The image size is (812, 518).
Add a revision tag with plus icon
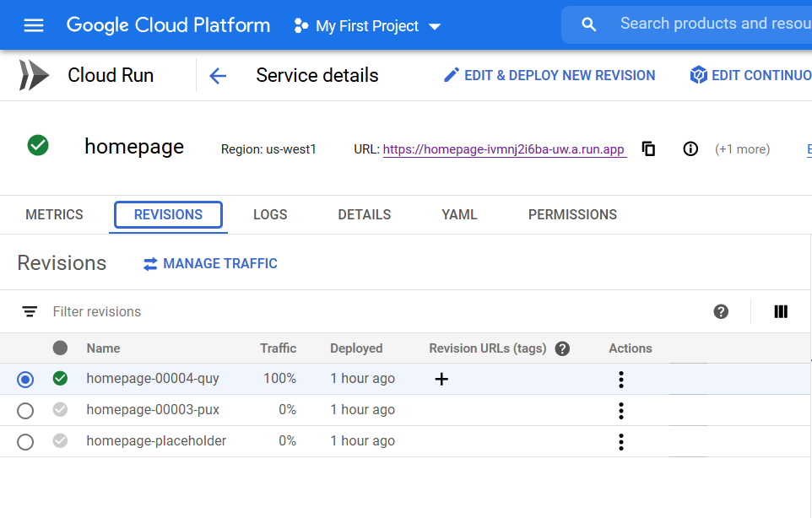[x=441, y=380]
